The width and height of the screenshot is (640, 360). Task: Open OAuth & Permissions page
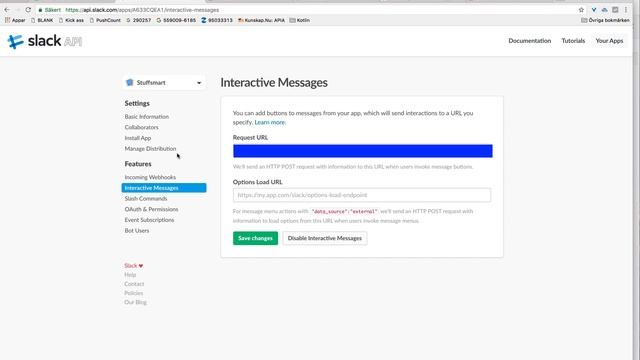151,209
